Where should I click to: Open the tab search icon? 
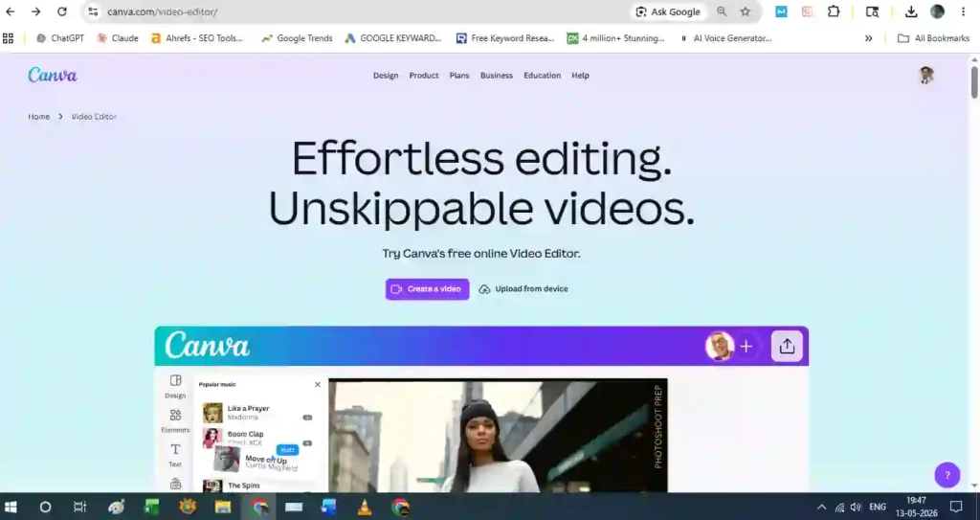[872, 11]
